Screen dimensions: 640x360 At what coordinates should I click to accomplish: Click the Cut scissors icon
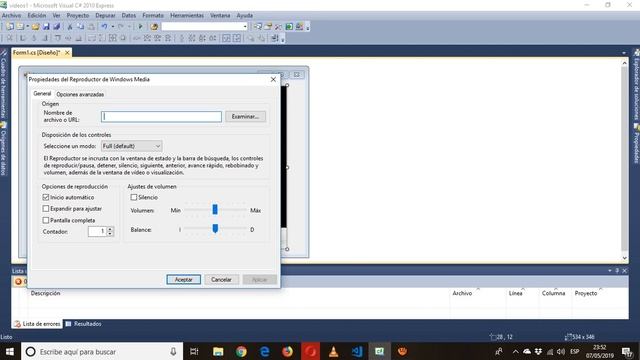(70, 27)
